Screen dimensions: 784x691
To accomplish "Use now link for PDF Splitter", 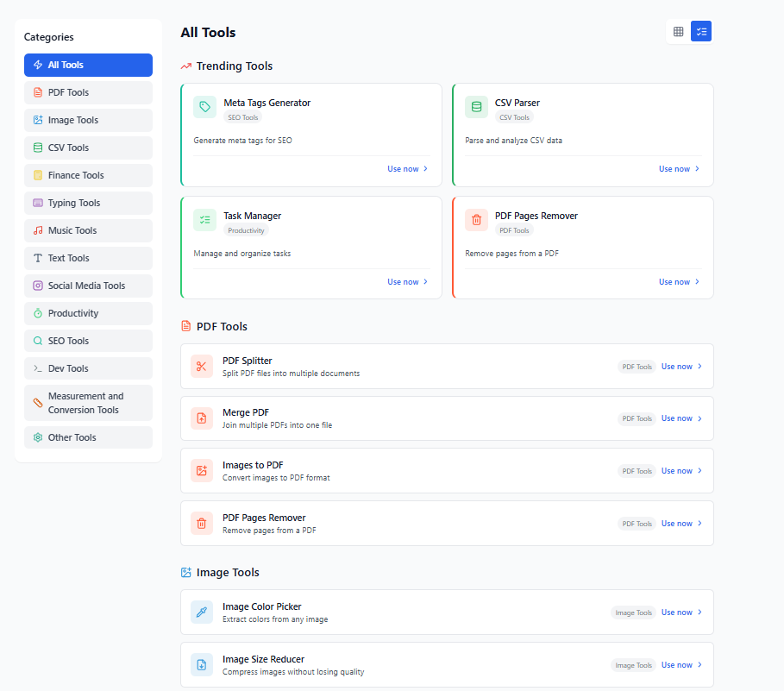I will point(681,367).
